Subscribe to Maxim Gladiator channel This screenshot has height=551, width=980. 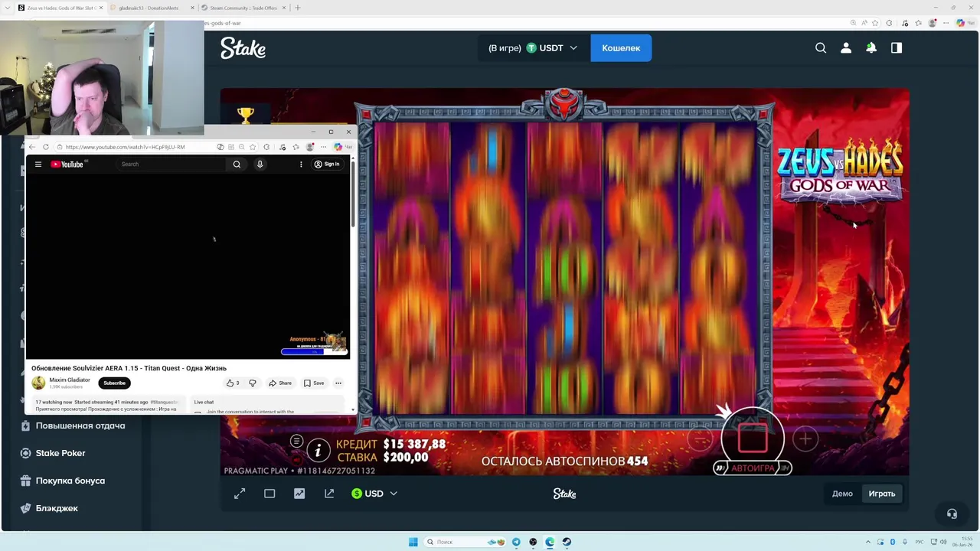click(114, 383)
